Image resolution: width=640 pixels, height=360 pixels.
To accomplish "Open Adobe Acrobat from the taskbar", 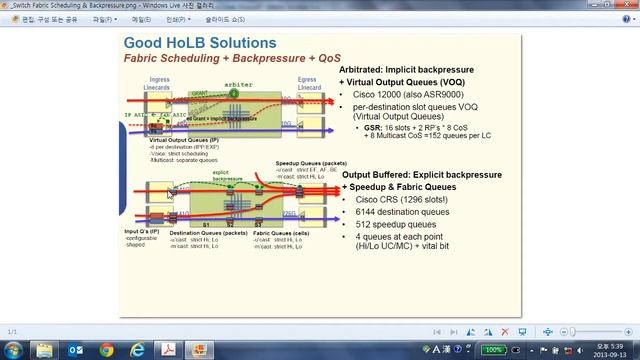I will click(168, 350).
